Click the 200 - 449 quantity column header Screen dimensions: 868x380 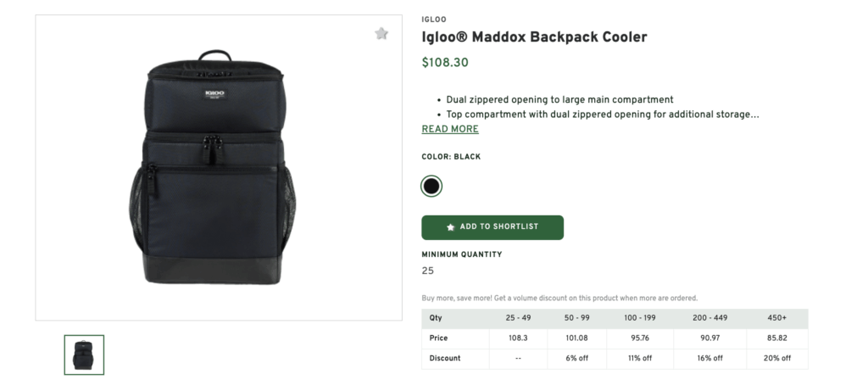coord(709,318)
